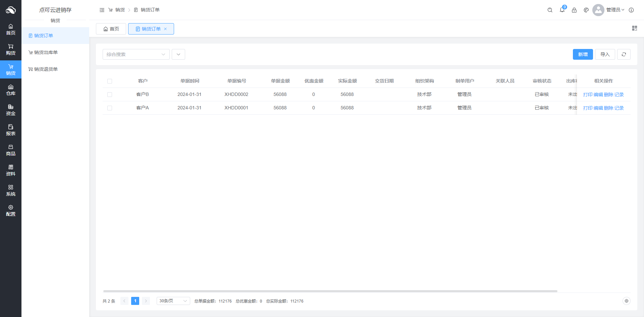This screenshot has width=644, height=317.
Task: Switch to the 首页 tab
Action: (x=111, y=29)
